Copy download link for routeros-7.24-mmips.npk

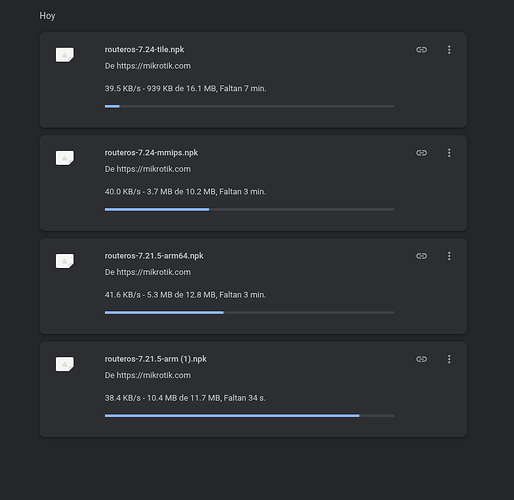click(421, 153)
